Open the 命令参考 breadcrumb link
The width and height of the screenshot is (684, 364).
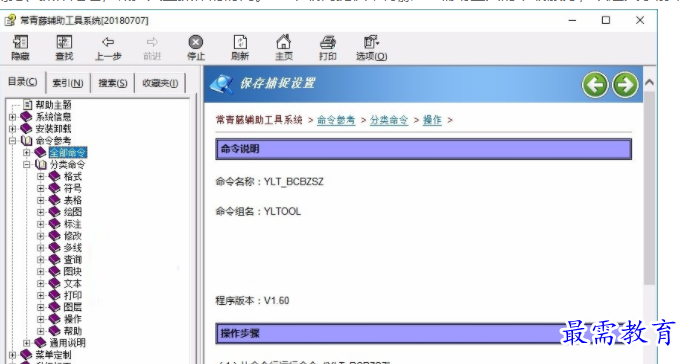(x=336, y=120)
